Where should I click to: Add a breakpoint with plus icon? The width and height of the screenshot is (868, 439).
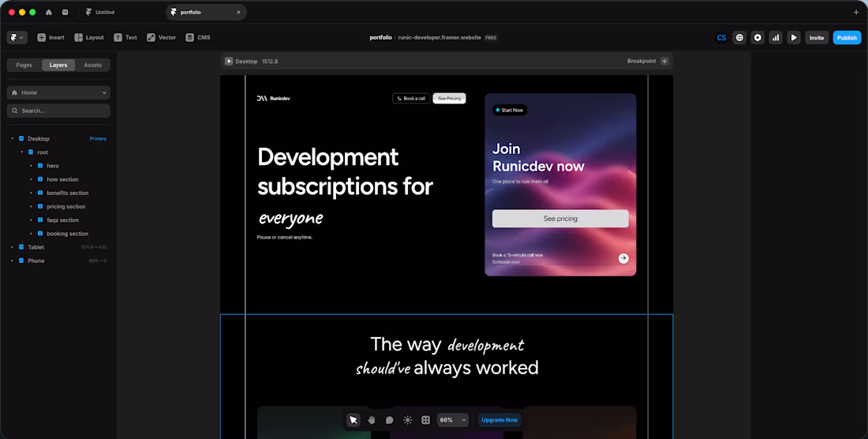665,61
